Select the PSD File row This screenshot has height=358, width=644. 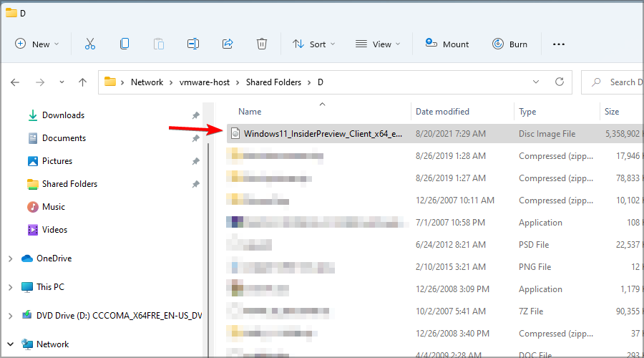point(435,245)
